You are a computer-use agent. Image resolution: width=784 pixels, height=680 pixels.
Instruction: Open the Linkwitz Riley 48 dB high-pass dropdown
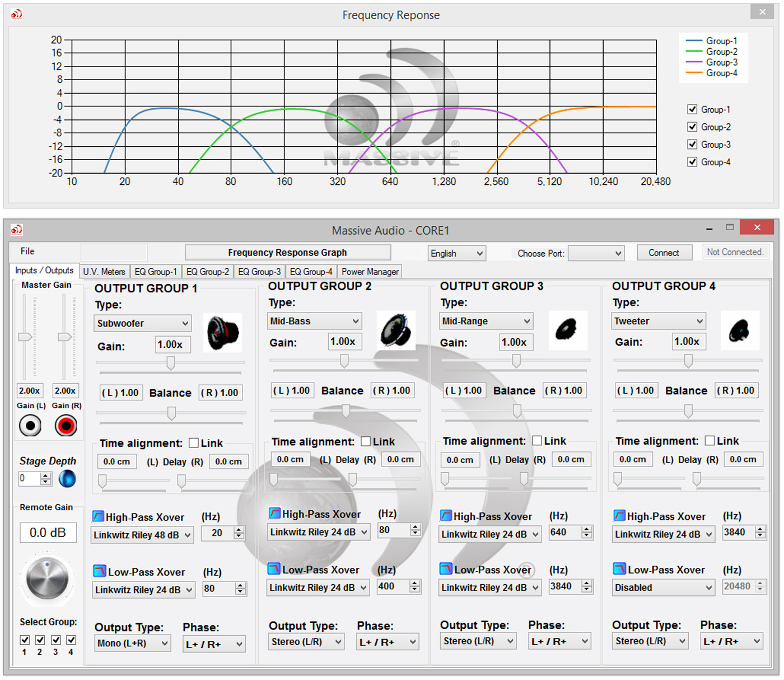pyautogui.click(x=142, y=535)
